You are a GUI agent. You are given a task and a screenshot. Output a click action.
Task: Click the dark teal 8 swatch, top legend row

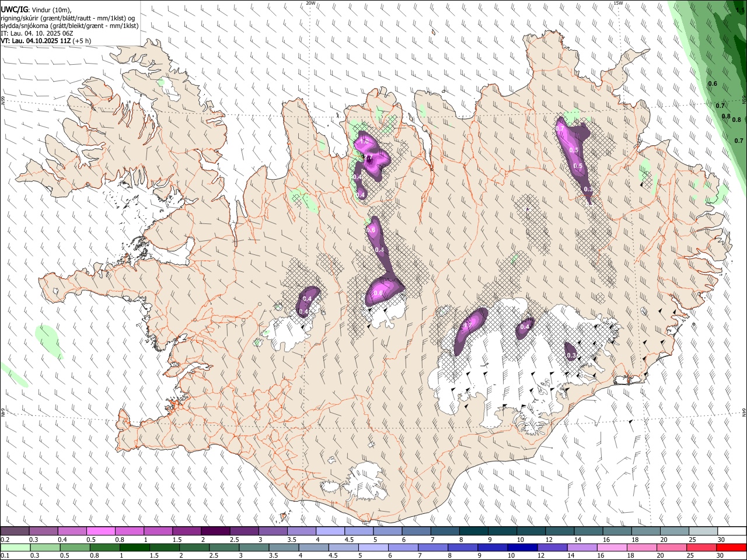(x=473, y=531)
